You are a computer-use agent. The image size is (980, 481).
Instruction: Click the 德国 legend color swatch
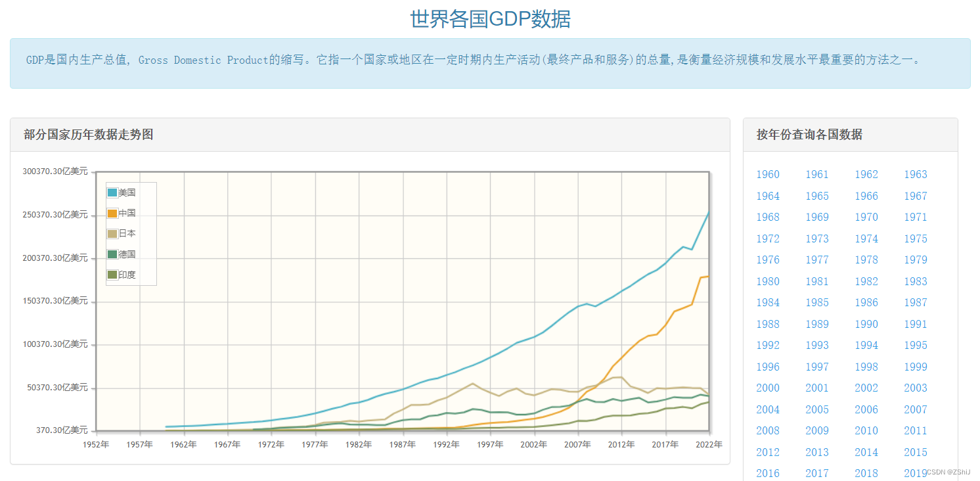(112, 254)
